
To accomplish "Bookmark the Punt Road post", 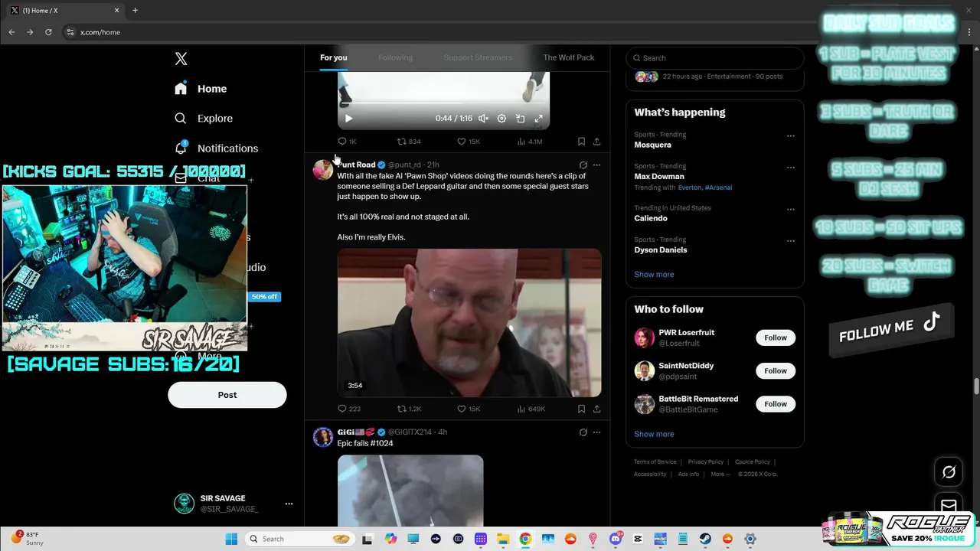I will [581, 409].
